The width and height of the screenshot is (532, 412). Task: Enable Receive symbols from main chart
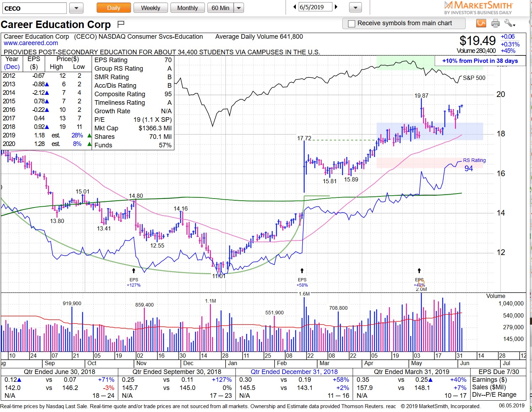pyautogui.click(x=351, y=23)
